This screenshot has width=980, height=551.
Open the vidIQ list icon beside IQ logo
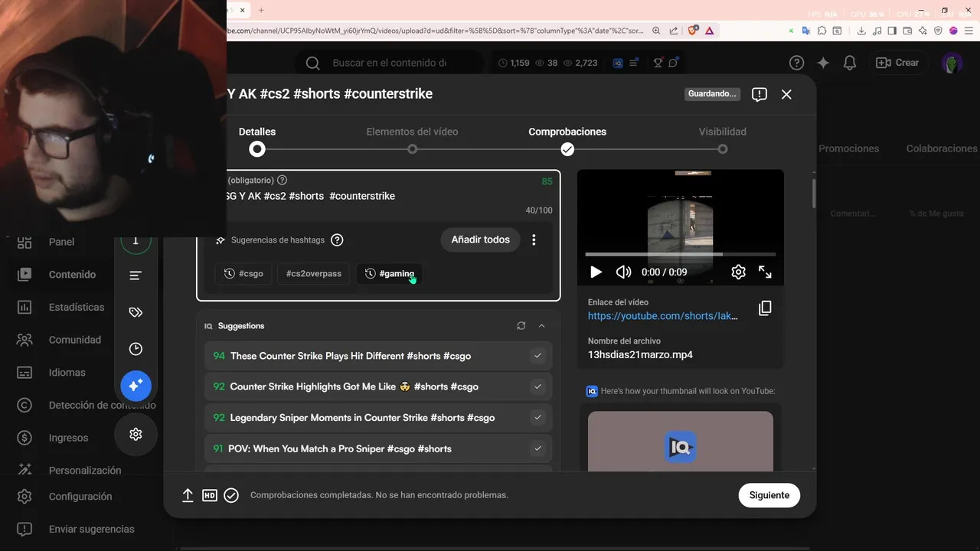click(634, 63)
